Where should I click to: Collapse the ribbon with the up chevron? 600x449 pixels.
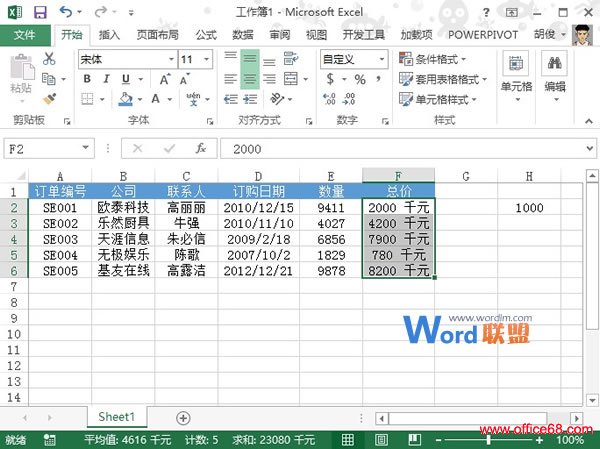point(589,121)
